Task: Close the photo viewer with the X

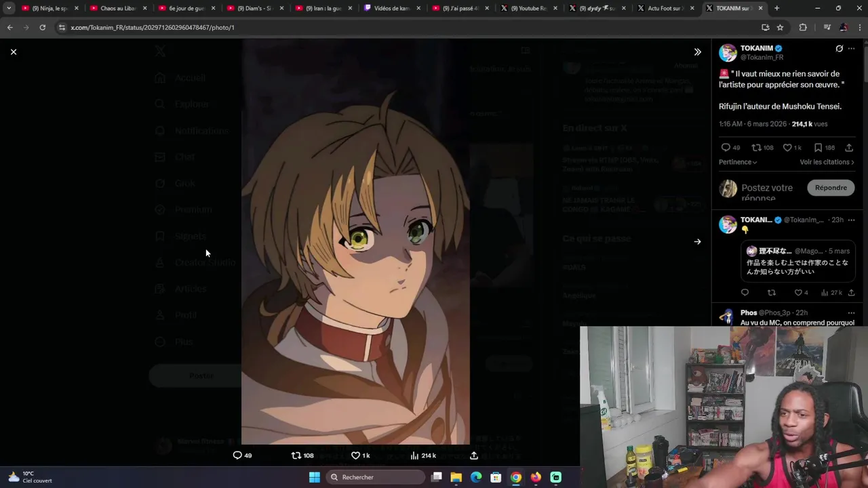Action: (x=13, y=52)
